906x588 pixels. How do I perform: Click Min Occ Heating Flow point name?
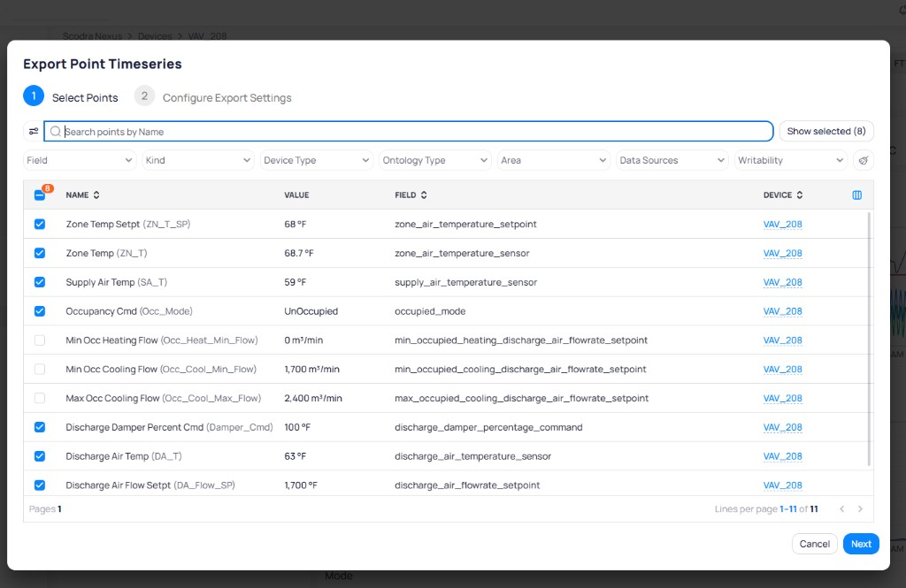pos(162,340)
